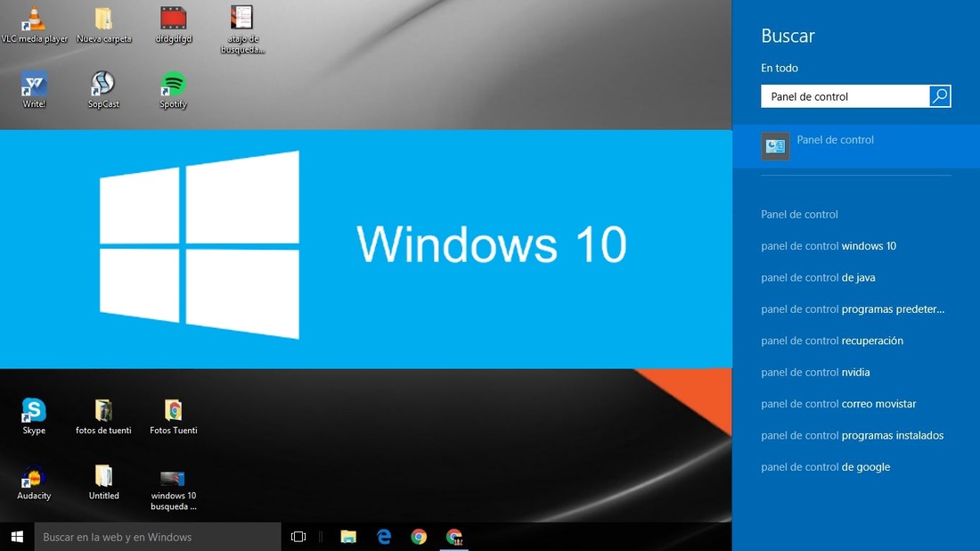Launch Microsoft Edge from the taskbar
The height and width of the screenshot is (551, 980).
pyautogui.click(x=384, y=537)
